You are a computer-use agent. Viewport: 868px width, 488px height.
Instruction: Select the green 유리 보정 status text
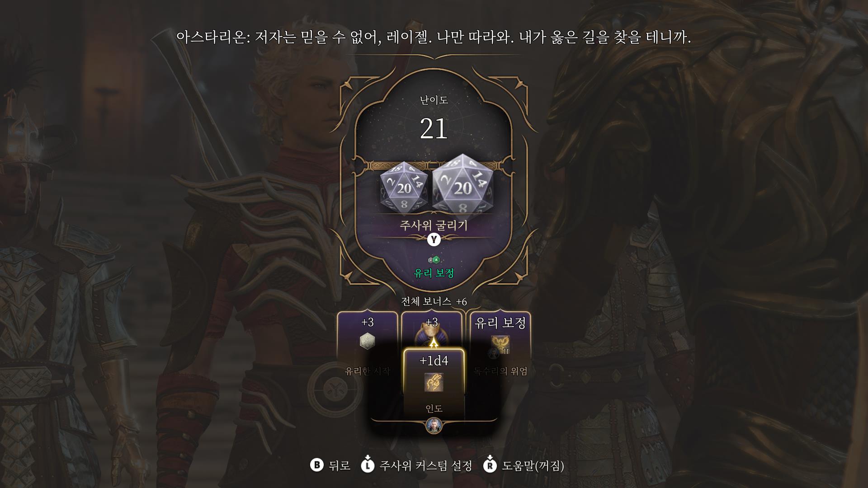coord(434,273)
